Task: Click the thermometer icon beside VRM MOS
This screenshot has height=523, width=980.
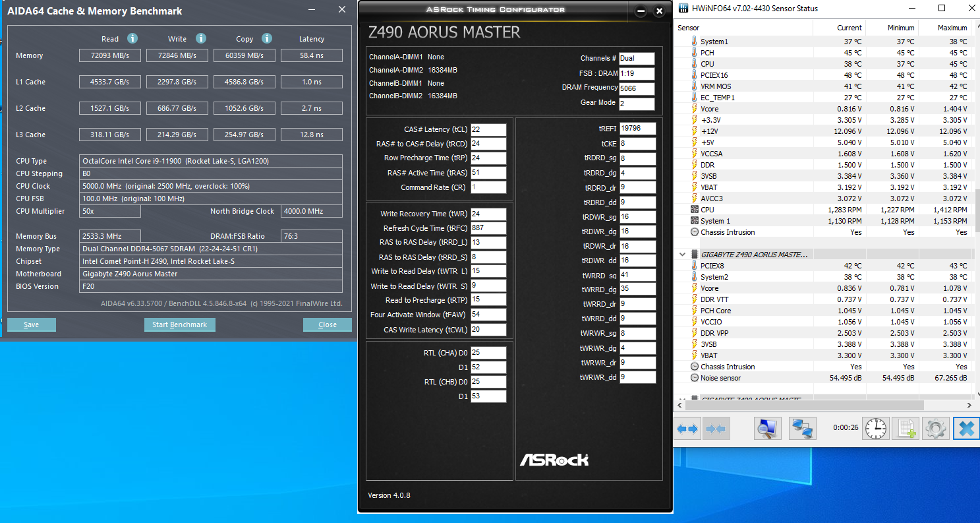Action: 694,86
